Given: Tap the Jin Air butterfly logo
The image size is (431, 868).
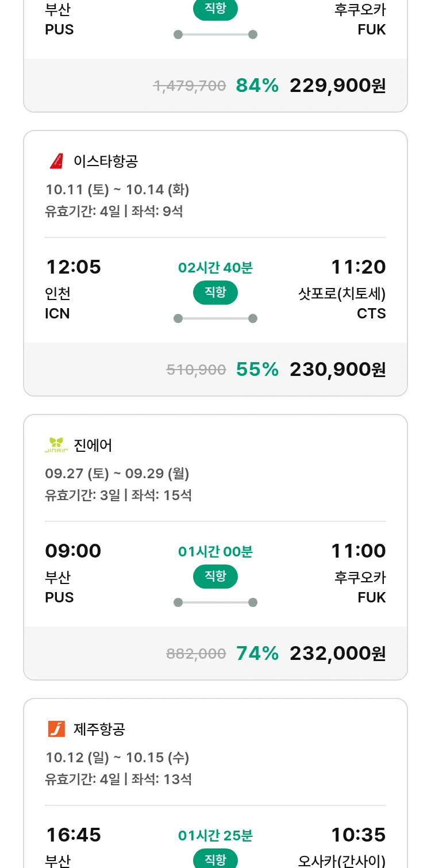Looking at the screenshot, I should click(56, 445).
